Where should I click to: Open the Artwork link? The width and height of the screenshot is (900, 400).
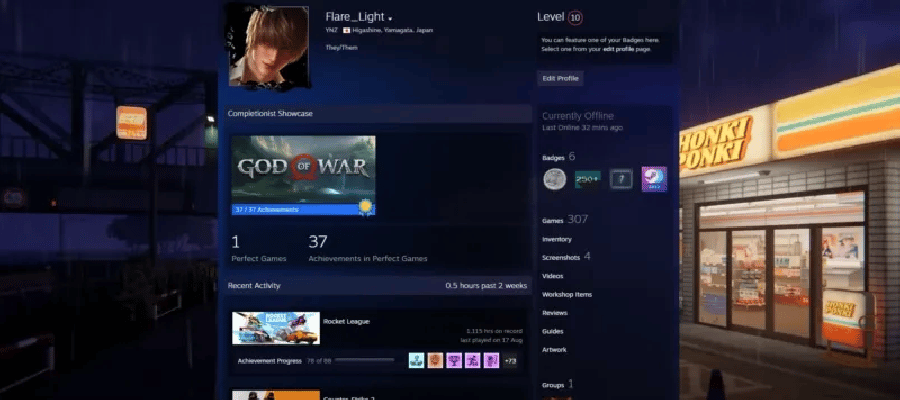pyautogui.click(x=554, y=349)
